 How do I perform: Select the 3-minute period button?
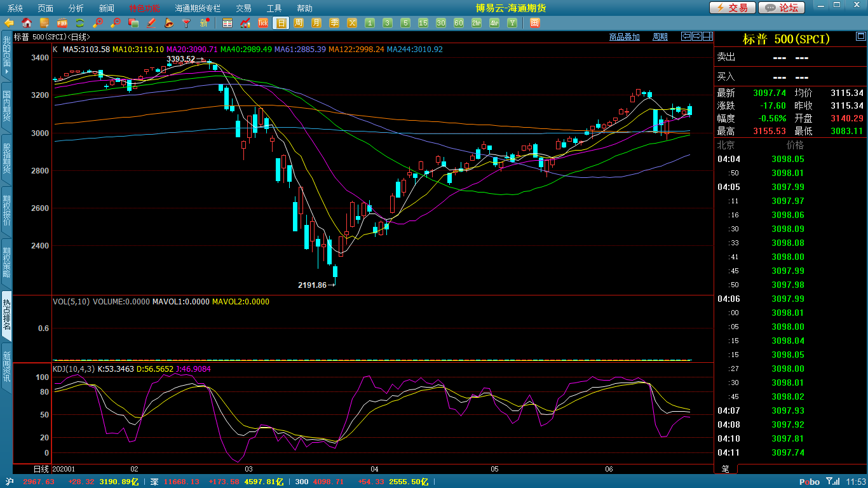(388, 23)
